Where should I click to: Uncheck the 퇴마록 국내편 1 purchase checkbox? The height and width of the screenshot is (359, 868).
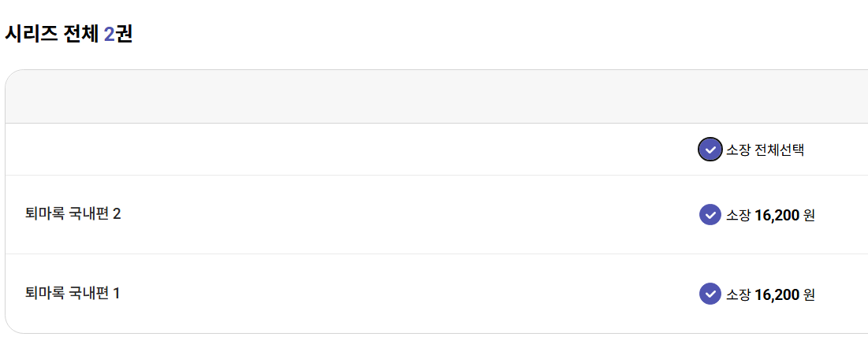710,294
